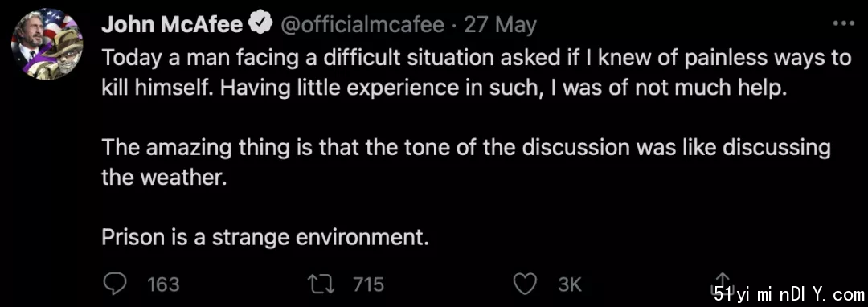Click the 715 retweets count
The height and width of the screenshot is (307, 868).
coord(369,284)
